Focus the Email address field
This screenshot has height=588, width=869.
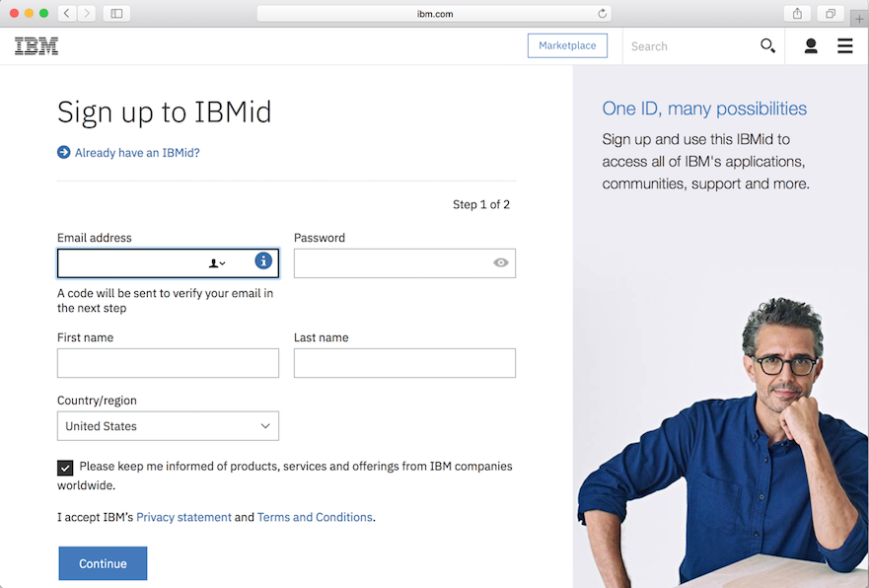pos(168,263)
